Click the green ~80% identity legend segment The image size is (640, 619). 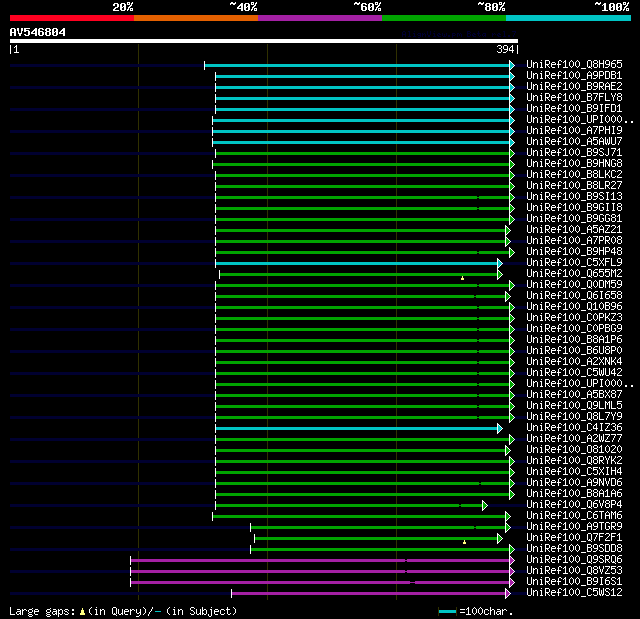click(444, 18)
